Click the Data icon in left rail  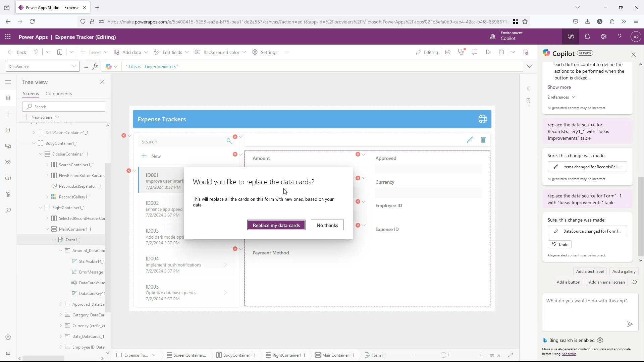point(8,130)
